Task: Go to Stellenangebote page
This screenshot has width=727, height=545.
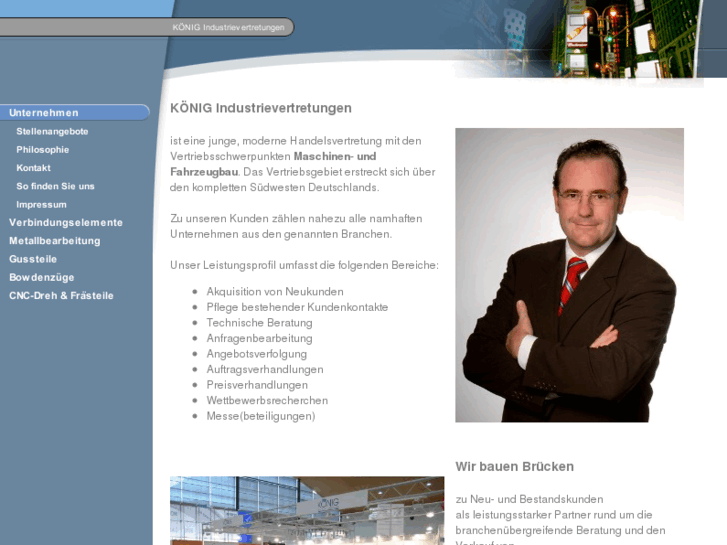Action: (x=52, y=131)
